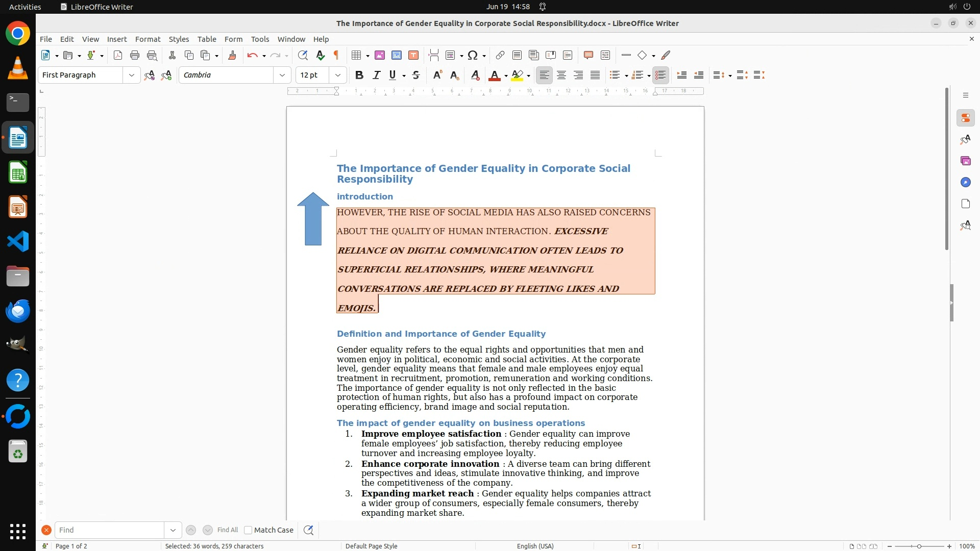Insert an image from toolbar
980x551 pixels.
point(380,56)
